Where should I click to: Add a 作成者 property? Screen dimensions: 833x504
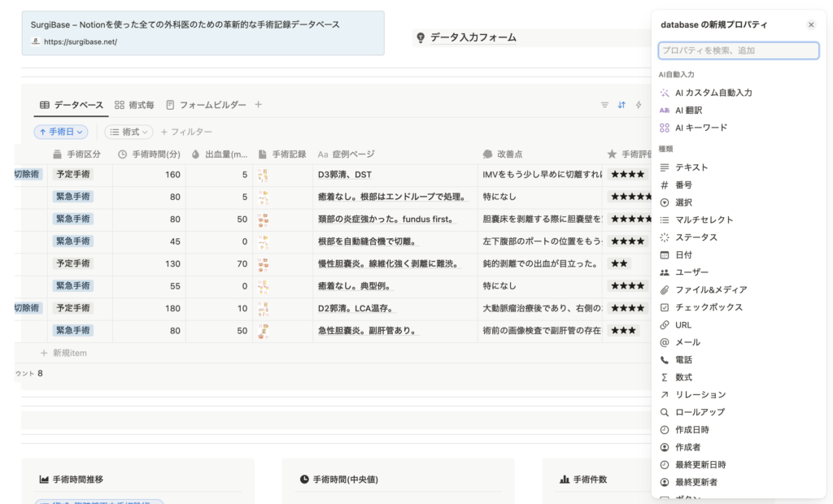point(739,447)
